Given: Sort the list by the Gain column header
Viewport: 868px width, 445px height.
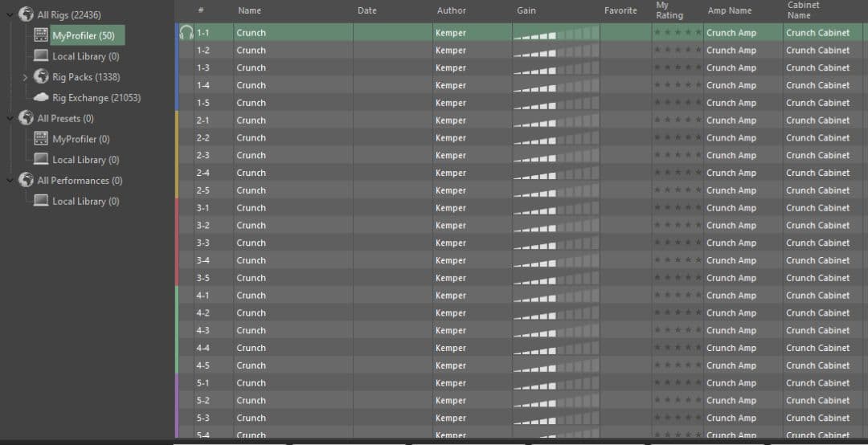Looking at the screenshot, I should (x=526, y=10).
